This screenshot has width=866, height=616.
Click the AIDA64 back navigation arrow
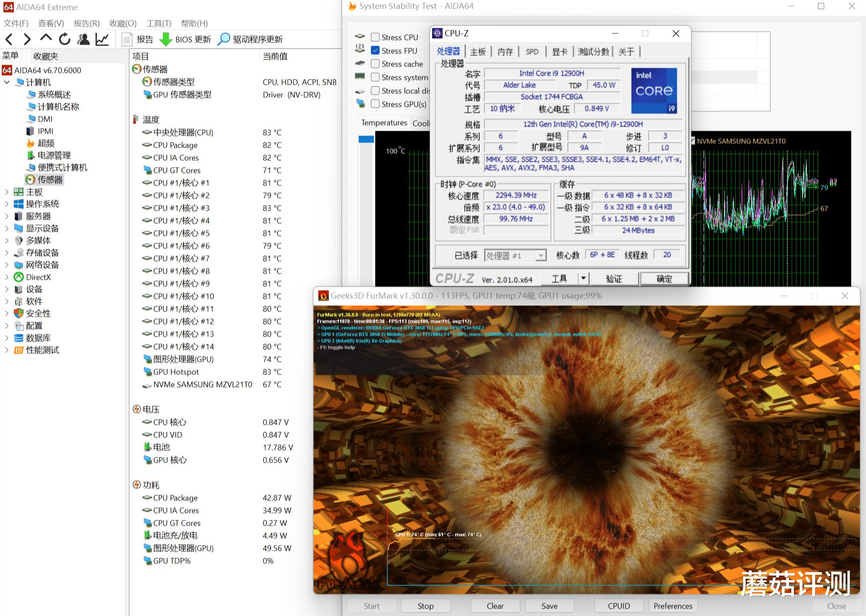click(x=9, y=40)
